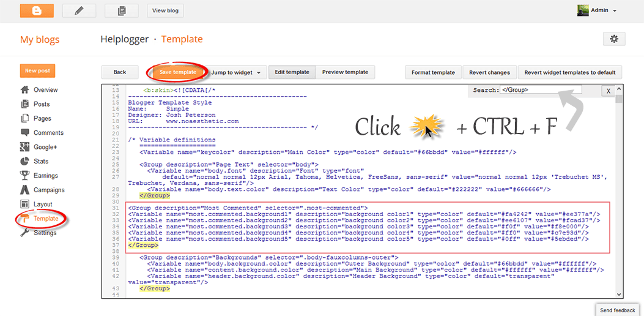Click the Google+ sidebar icon

[x=25, y=147]
